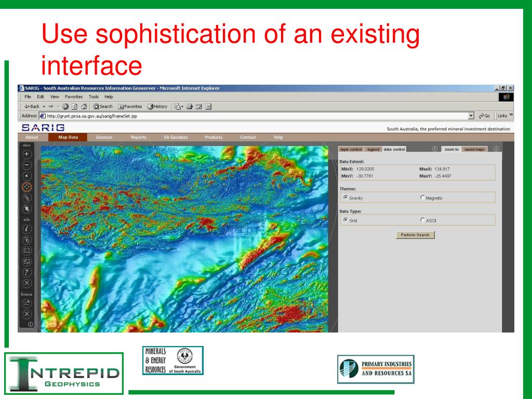Open the Contact navigation item
Image resolution: width=532 pixels, height=399 pixels.
248,137
